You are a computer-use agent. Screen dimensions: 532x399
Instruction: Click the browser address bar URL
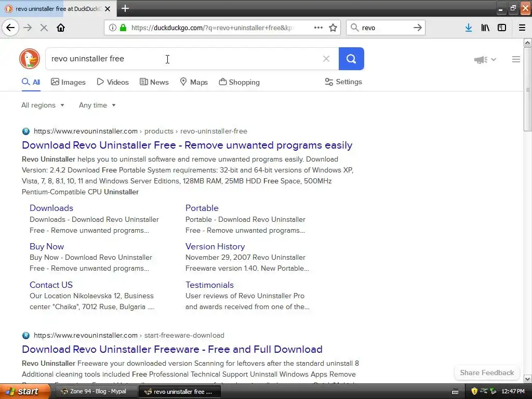tap(213, 28)
